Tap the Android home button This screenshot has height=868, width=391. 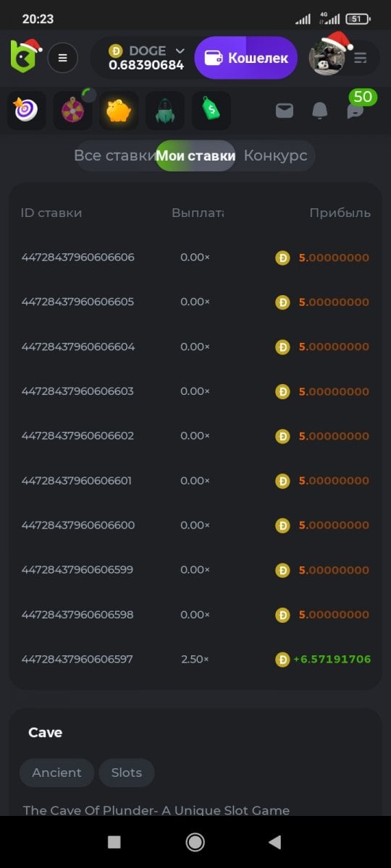coord(195,841)
